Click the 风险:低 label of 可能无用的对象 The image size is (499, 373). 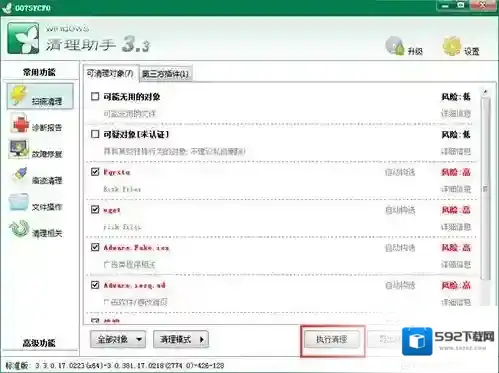click(x=456, y=97)
